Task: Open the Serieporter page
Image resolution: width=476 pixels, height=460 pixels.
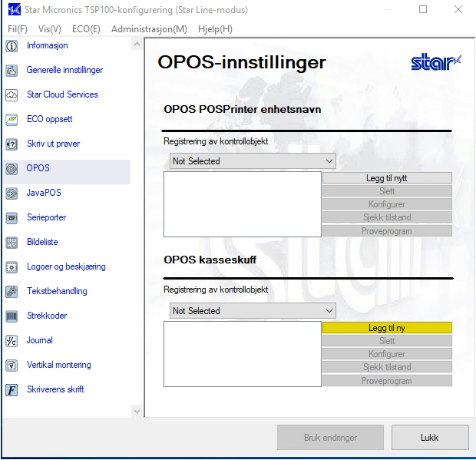Action: coord(46,217)
